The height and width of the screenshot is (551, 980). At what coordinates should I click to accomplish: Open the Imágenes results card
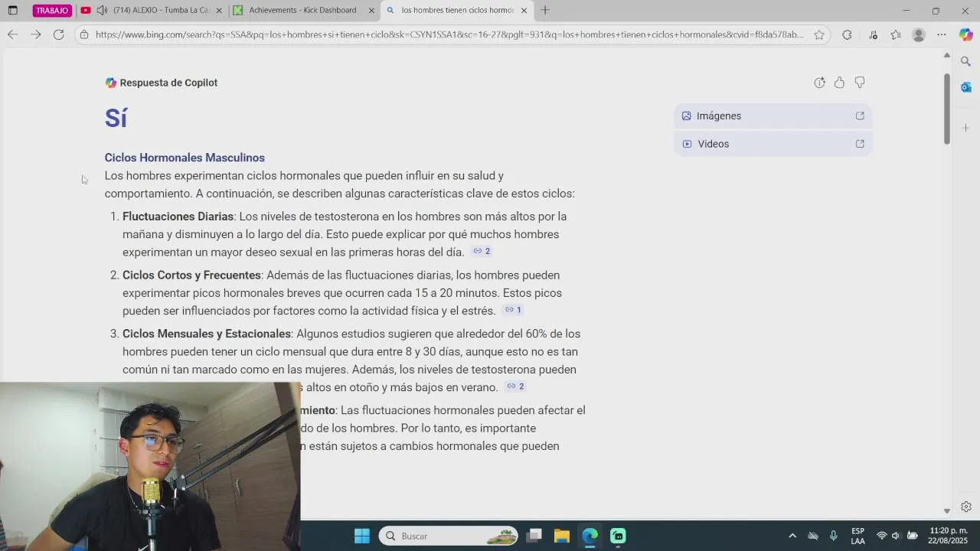click(773, 116)
